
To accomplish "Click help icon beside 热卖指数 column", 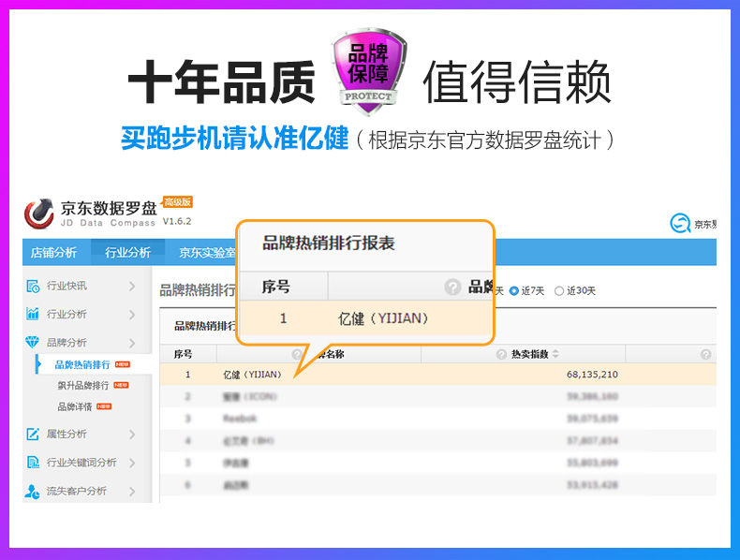I will pos(501,355).
